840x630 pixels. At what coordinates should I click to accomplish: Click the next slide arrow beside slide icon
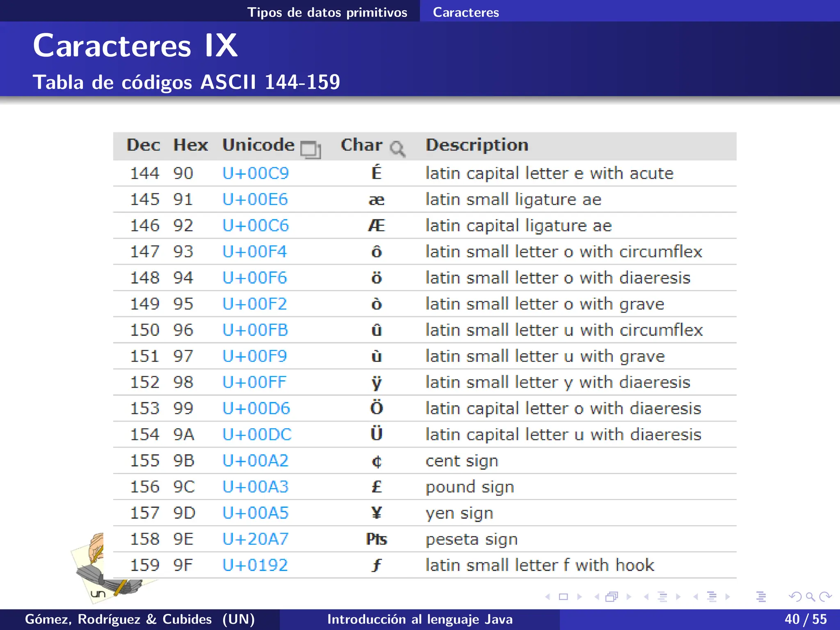tap(580, 597)
